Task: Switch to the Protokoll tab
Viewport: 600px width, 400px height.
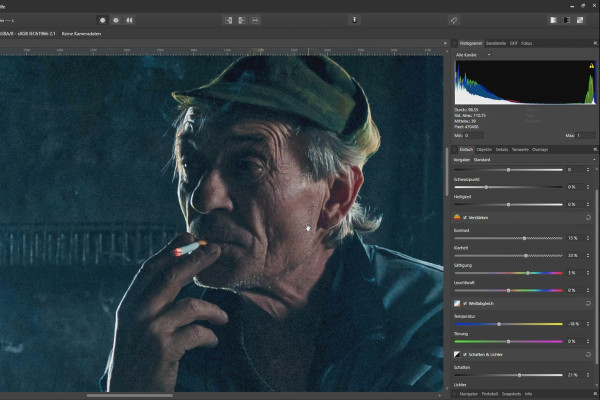Action: (x=490, y=394)
